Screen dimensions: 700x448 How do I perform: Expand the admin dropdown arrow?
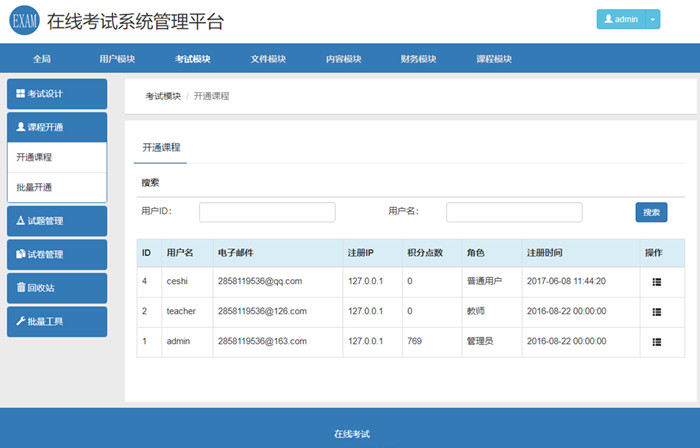(x=653, y=19)
